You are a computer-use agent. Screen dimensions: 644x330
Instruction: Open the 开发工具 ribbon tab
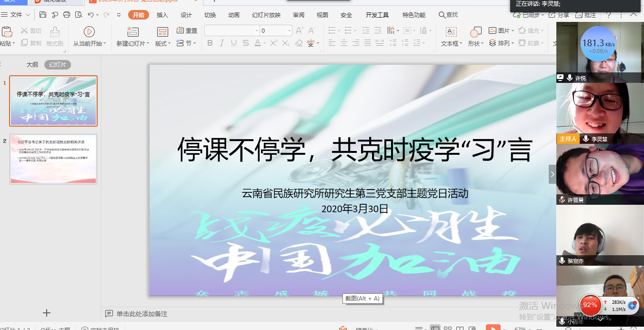[377, 15]
